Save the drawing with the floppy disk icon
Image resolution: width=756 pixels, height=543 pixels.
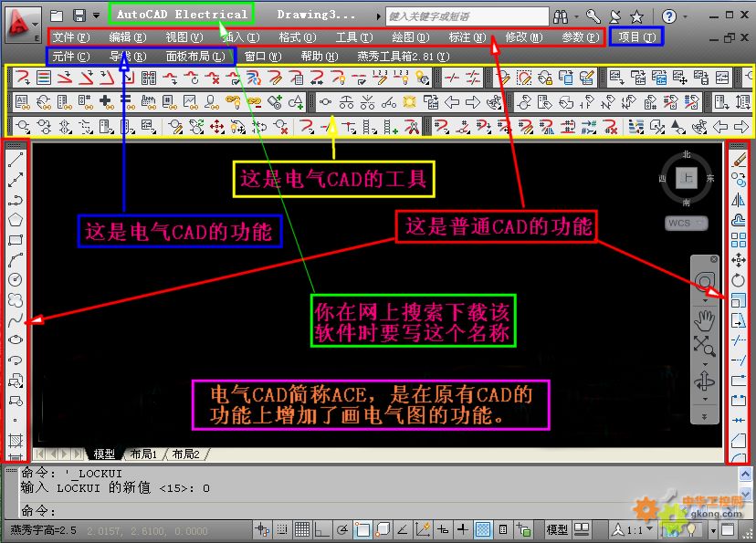point(79,16)
